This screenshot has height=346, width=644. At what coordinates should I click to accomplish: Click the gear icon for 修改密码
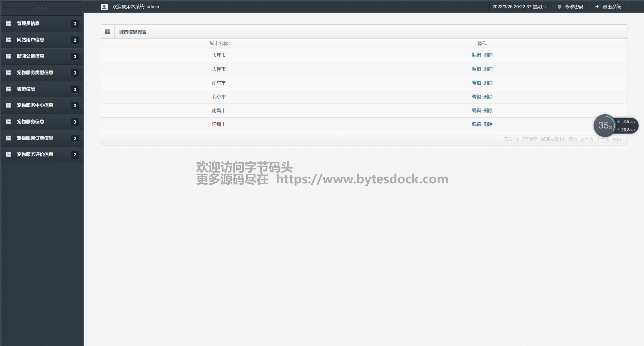[559, 7]
